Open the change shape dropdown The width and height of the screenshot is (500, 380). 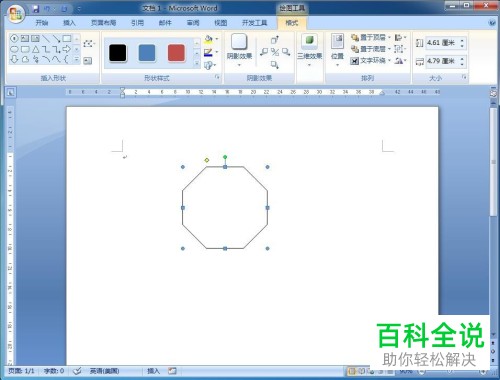[210, 65]
